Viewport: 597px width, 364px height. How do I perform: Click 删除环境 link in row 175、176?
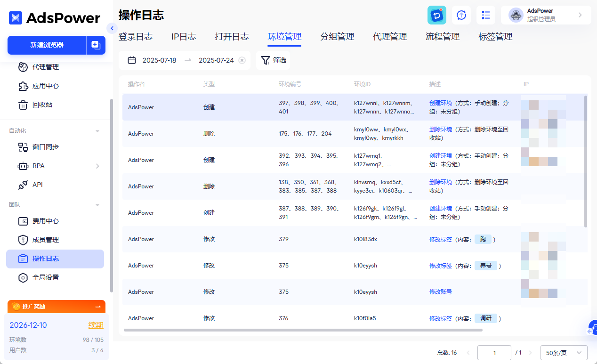tap(441, 129)
